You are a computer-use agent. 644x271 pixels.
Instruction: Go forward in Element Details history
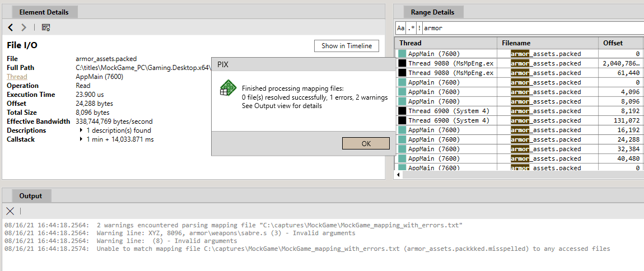(x=24, y=27)
